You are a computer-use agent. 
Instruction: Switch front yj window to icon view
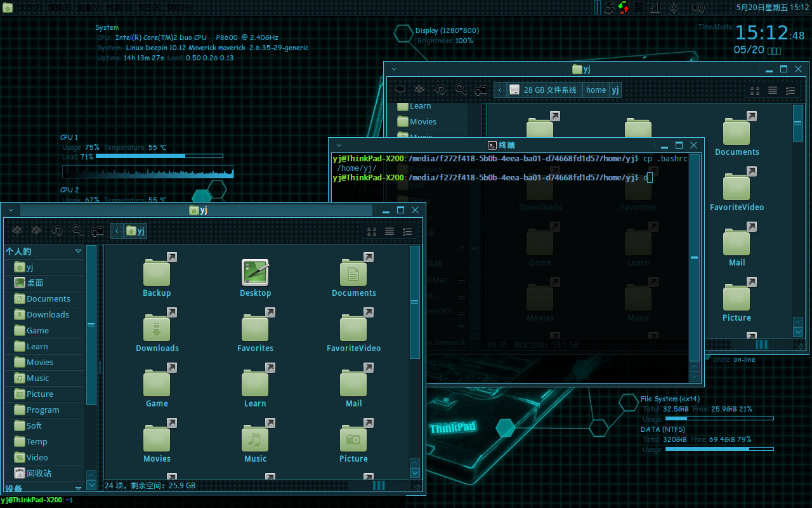372,231
